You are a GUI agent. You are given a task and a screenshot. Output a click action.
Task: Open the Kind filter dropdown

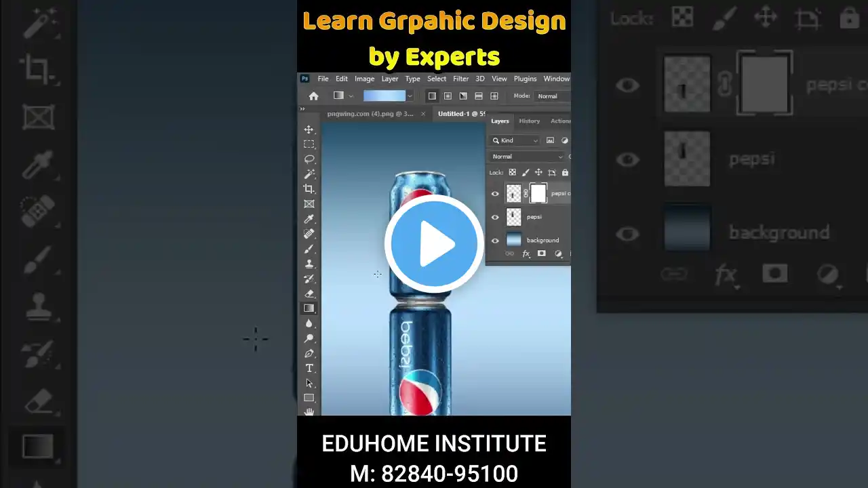515,140
